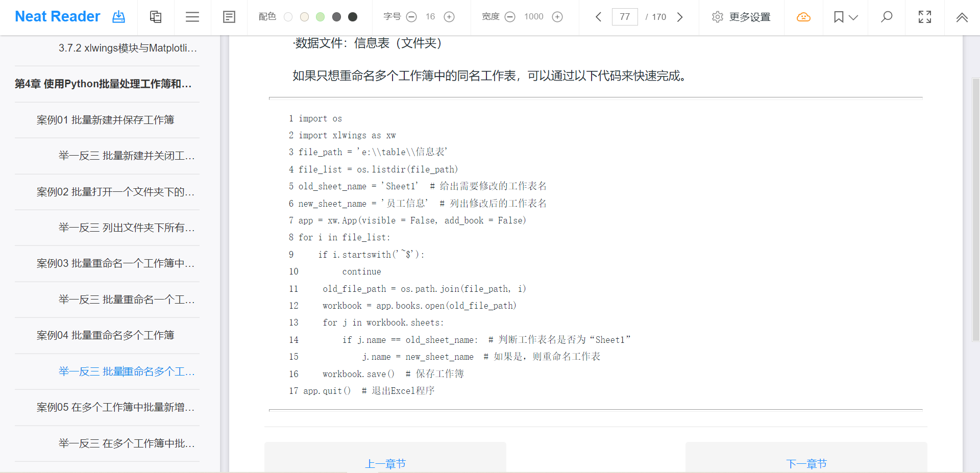Select highlighted 举一反三 批量重命名多个工... entry
This screenshot has width=980, height=473.
[x=127, y=371]
